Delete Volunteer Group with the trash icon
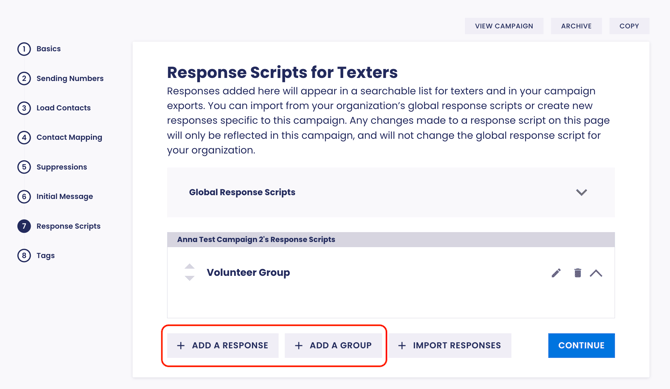The height and width of the screenshot is (389, 670). point(578,273)
